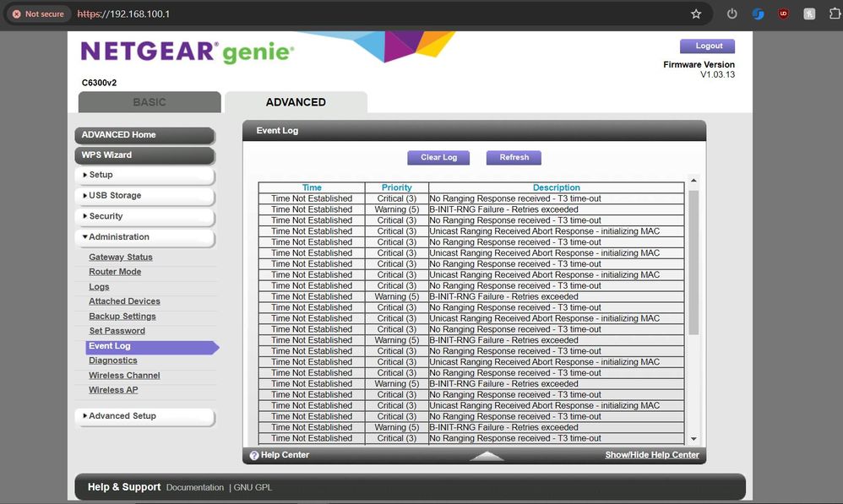Expand the Advanced Setup section
Viewport: 843px width, 504px height.
(x=144, y=416)
